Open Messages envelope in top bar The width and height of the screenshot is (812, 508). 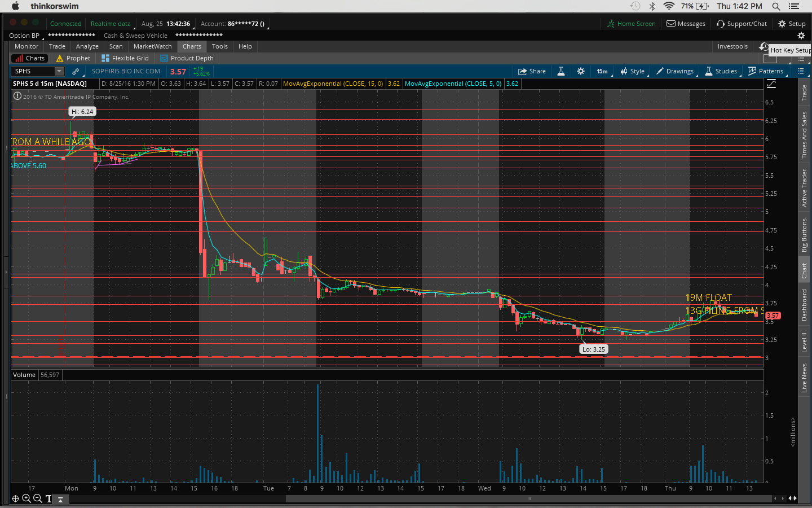pos(686,24)
